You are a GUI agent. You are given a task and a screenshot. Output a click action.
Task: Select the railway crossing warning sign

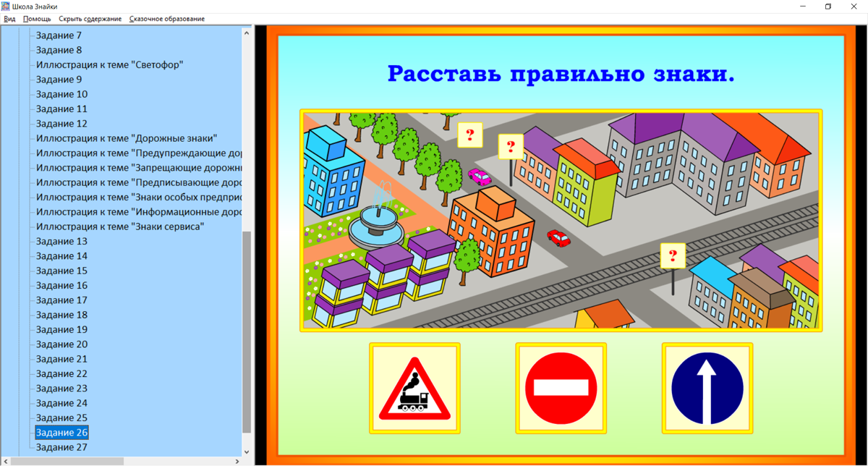click(414, 387)
